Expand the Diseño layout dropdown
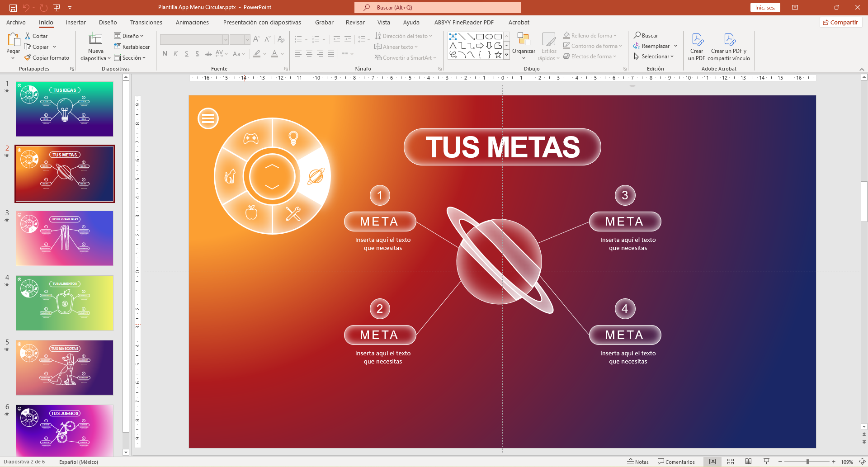 point(129,36)
